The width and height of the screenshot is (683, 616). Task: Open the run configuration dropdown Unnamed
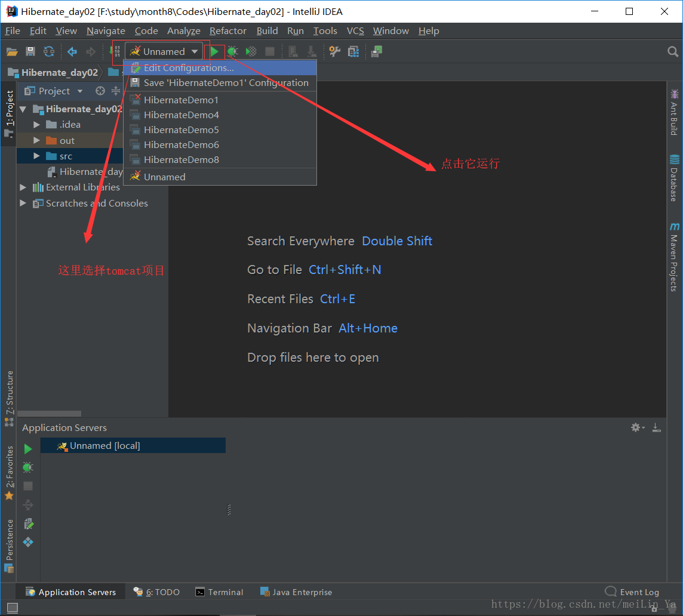[164, 52]
